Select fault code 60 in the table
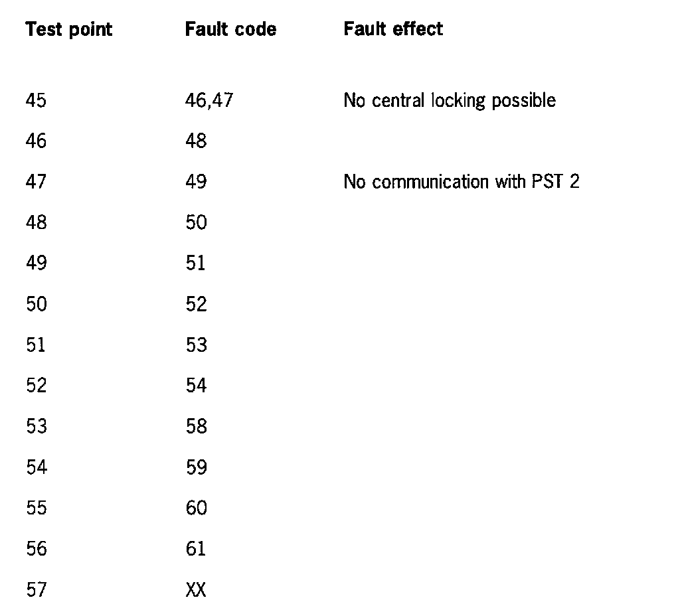The image size is (680, 616). pos(196,508)
